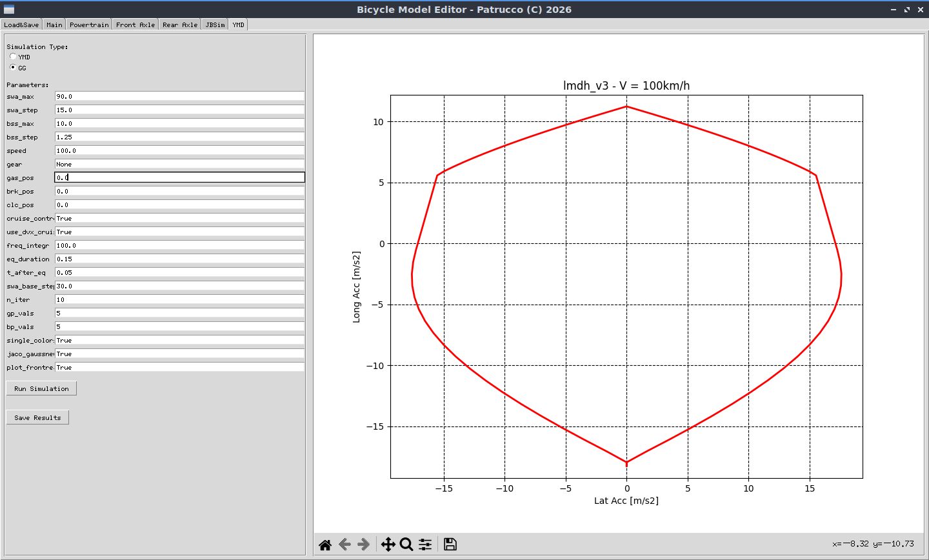
Task: Click the Run Simulation button
Action: [x=41, y=388]
